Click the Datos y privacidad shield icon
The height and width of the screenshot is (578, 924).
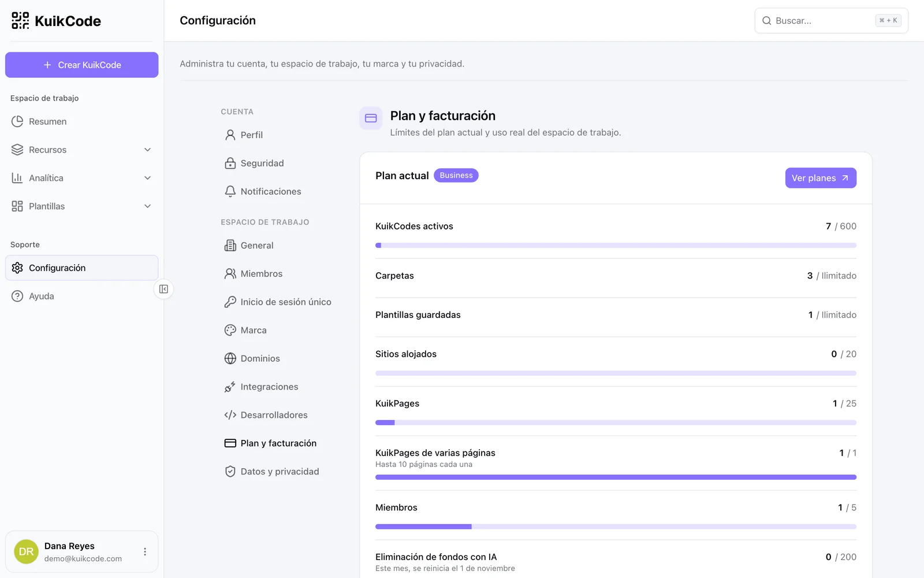[x=230, y=472]
